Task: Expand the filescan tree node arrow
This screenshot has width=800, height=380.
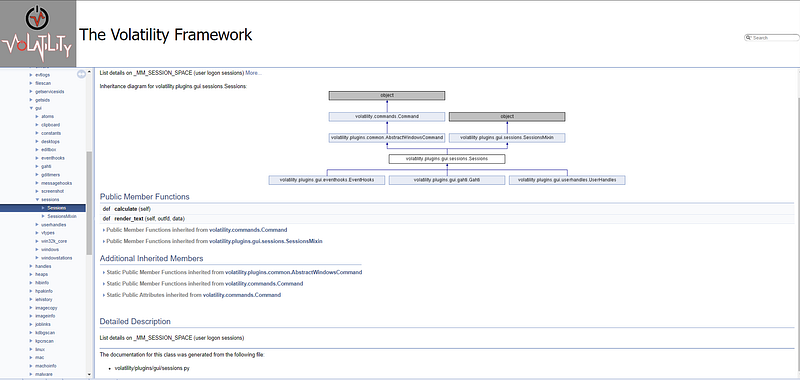Action: pyautogui.click(x=31, y=83)
